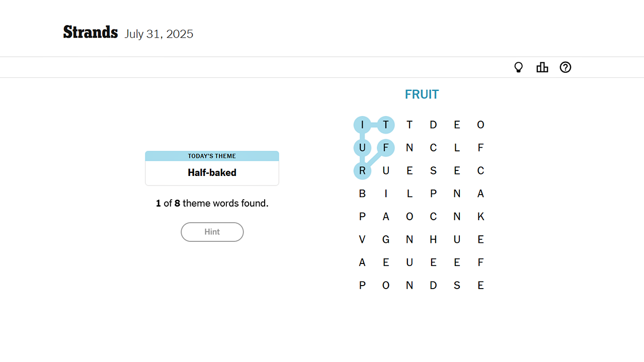Select the highlighted letter T tile
The width and height of the screenshot is (644, 362).
386,125
